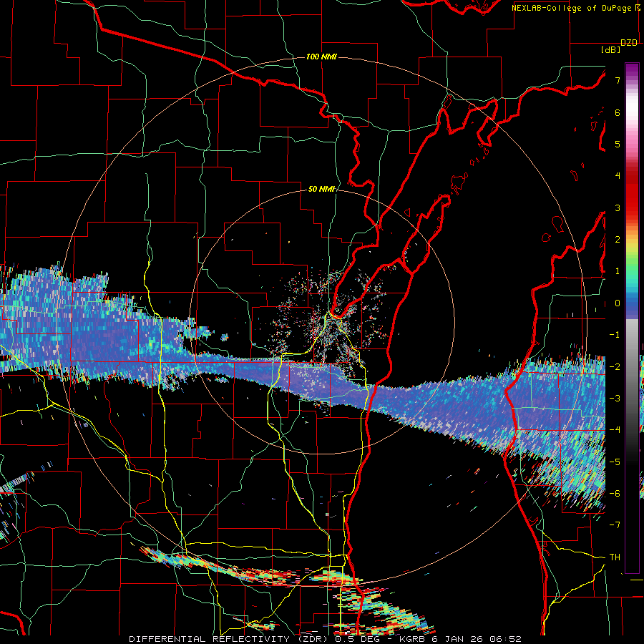Viewport: 644px width, 644px height.
Task: Select the "-7" value on color scale
Action: [x=615, y=525]
